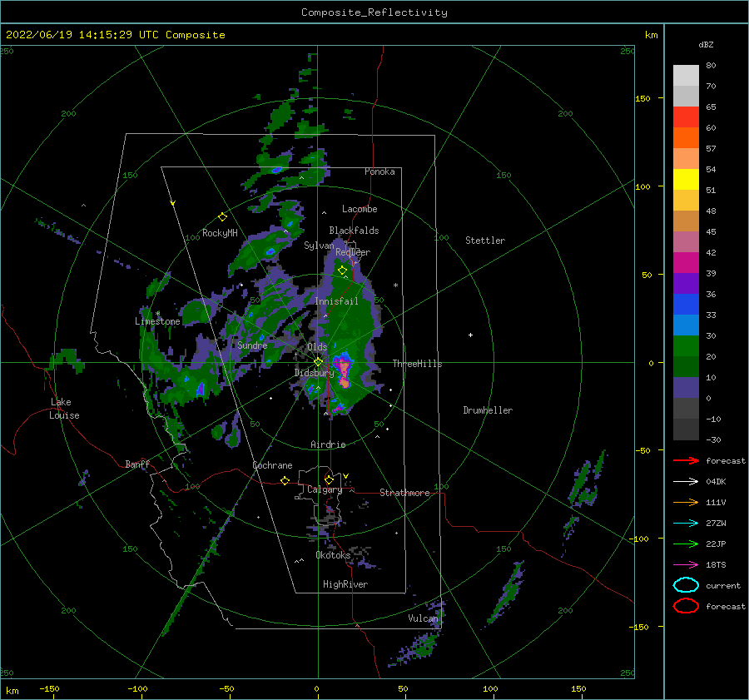Click the Composite_Reflectivity title text

pos(374,12)
